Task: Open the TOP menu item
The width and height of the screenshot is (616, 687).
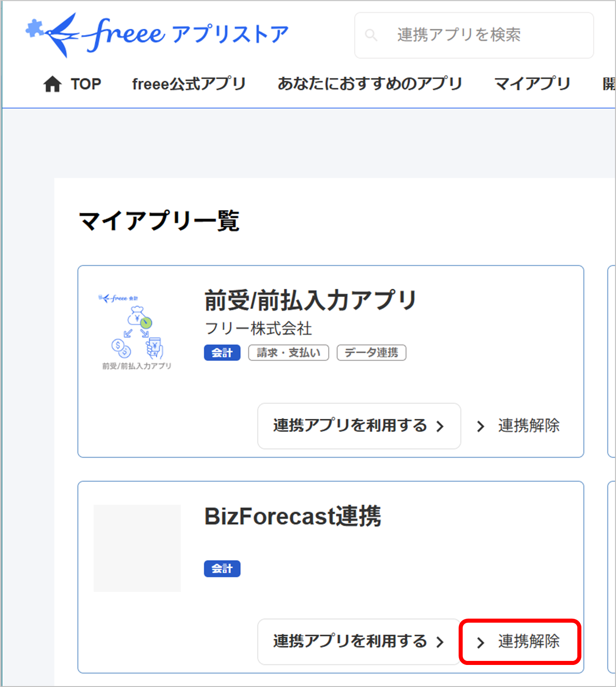Action: 72,84
